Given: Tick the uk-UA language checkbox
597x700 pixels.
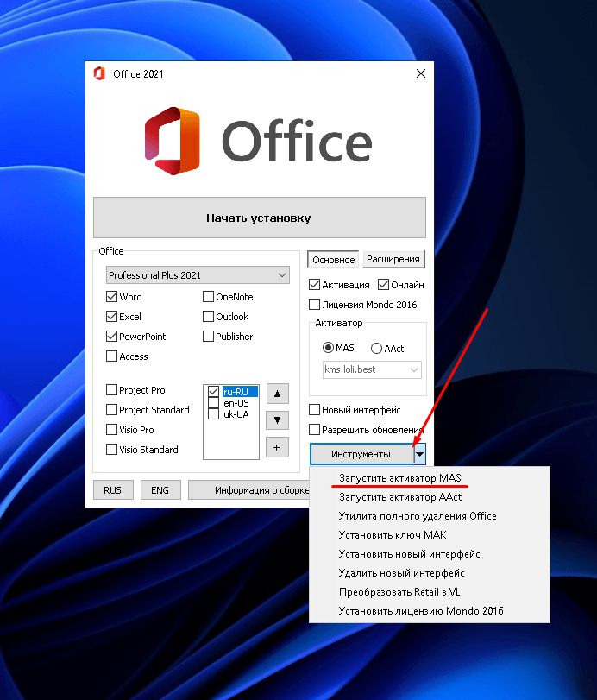Looking at the screenshot, I should click(x=213, y=414).
